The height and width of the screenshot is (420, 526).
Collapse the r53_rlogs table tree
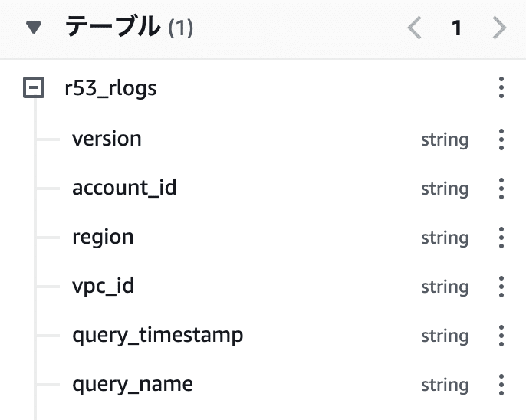point(34,87)
